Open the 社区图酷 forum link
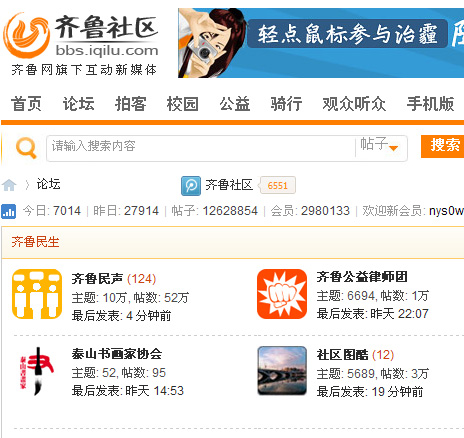The height and width of the screenshot is (438, 464). pos(342,355)
